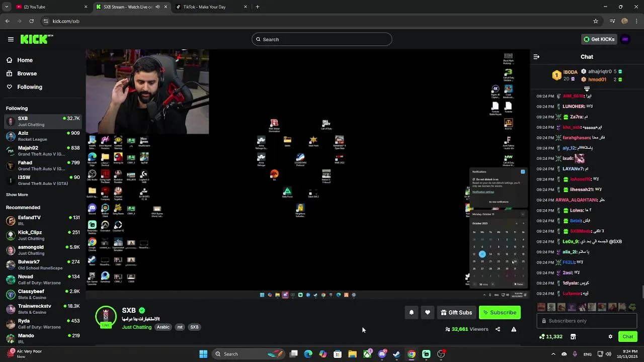
Task: Open Windows Start menu
Action: [x=203, y=354]
